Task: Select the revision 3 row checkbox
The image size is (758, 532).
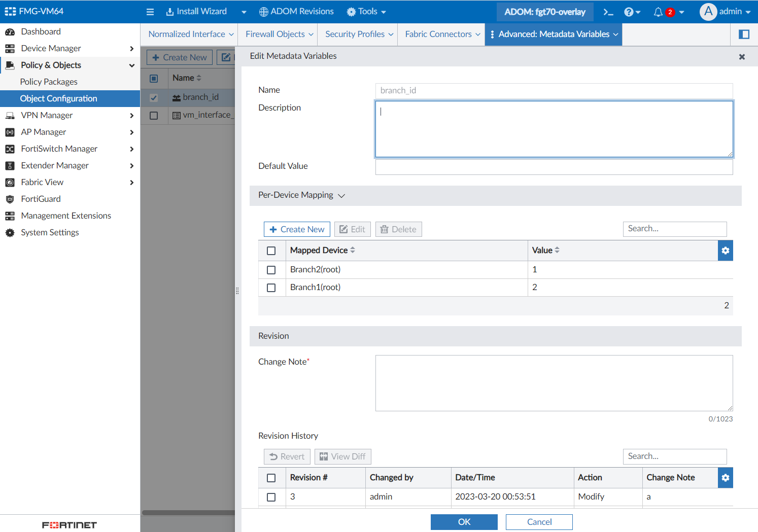Action: click(271, 497)
